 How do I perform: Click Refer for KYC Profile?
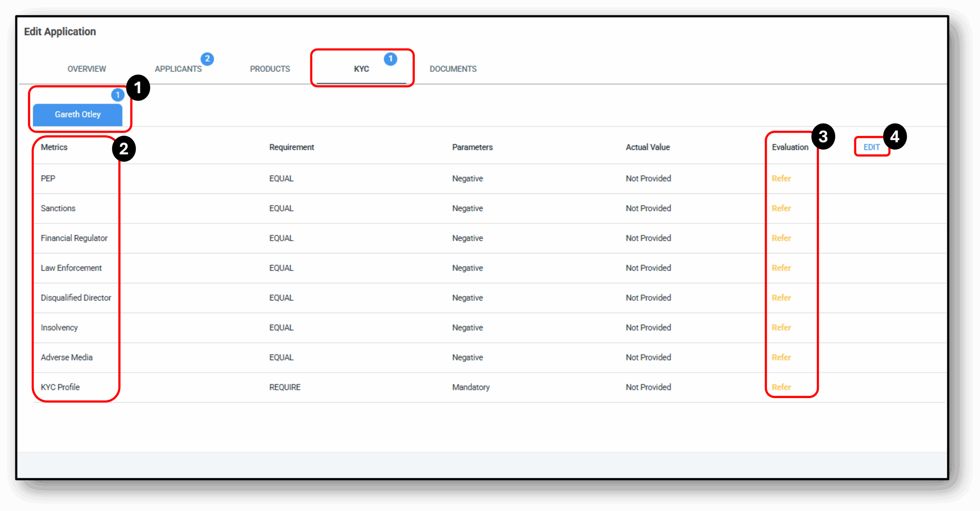[x=781, y=387]
